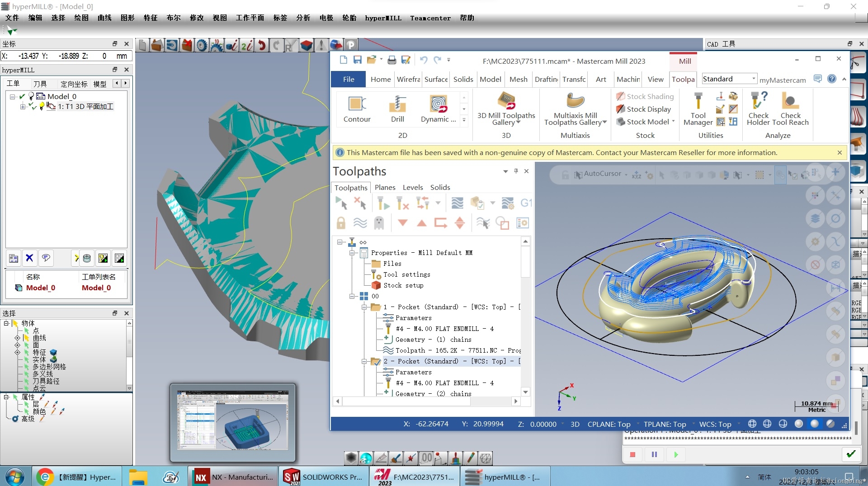The image size is (868, 486).
Task: Open Tool Manager in Utilities
Action: click(698, 109)
